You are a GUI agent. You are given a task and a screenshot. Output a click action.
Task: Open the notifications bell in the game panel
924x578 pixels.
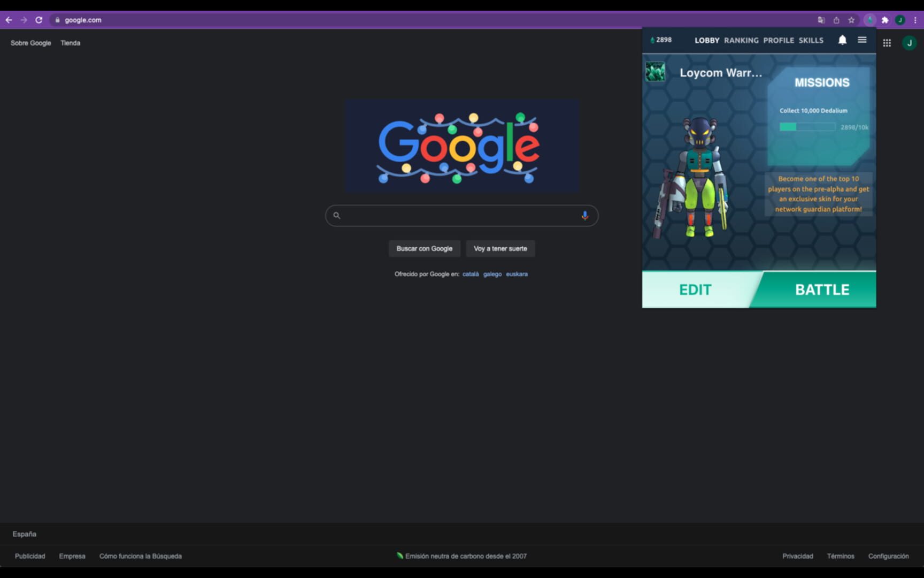pyautogui.click(x=843, y=40)
